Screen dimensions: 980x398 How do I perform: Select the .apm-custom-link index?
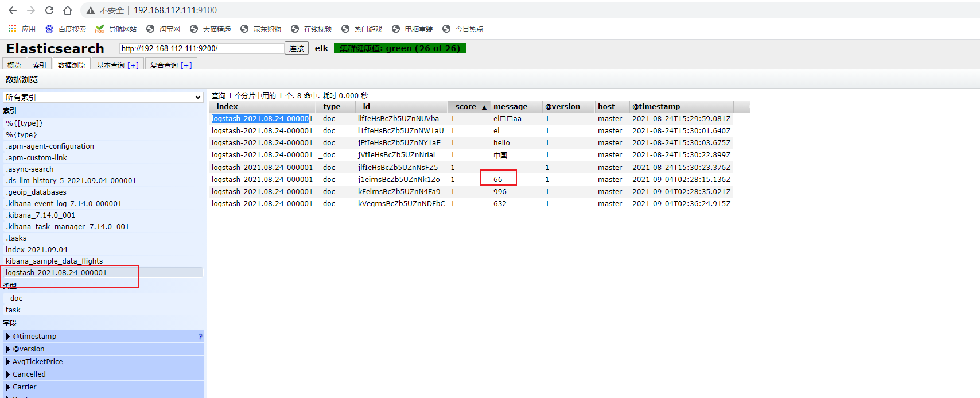(x=103, y=158)
